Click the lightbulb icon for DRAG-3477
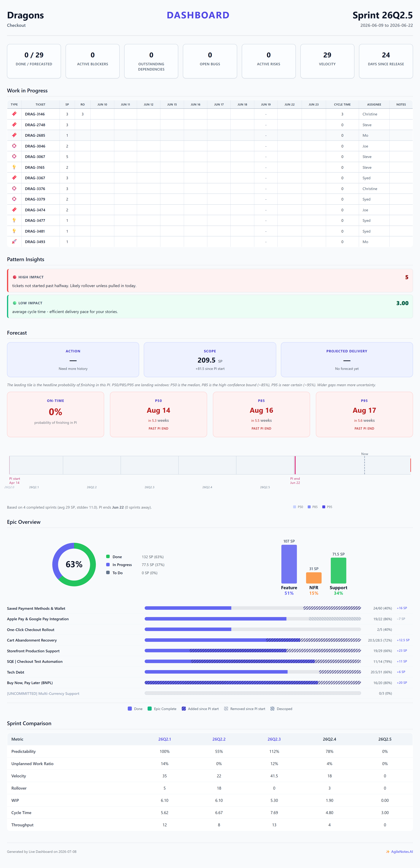This screenshot has width=420, height=868. coord(14,220)
